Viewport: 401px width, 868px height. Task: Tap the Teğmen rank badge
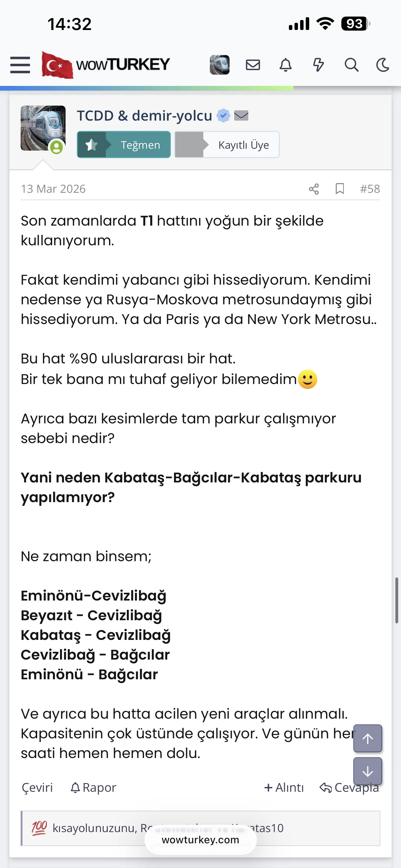tap(124, 145)
